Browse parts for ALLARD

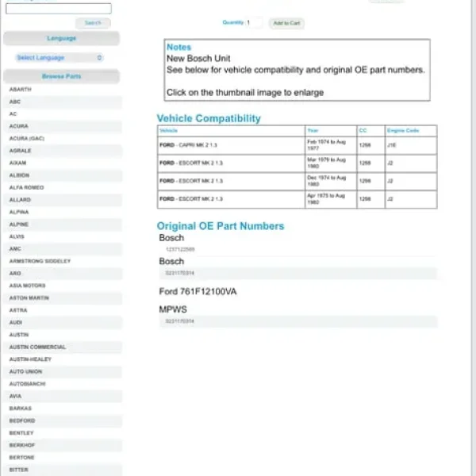pyautogui.click(x=20, y=200)
